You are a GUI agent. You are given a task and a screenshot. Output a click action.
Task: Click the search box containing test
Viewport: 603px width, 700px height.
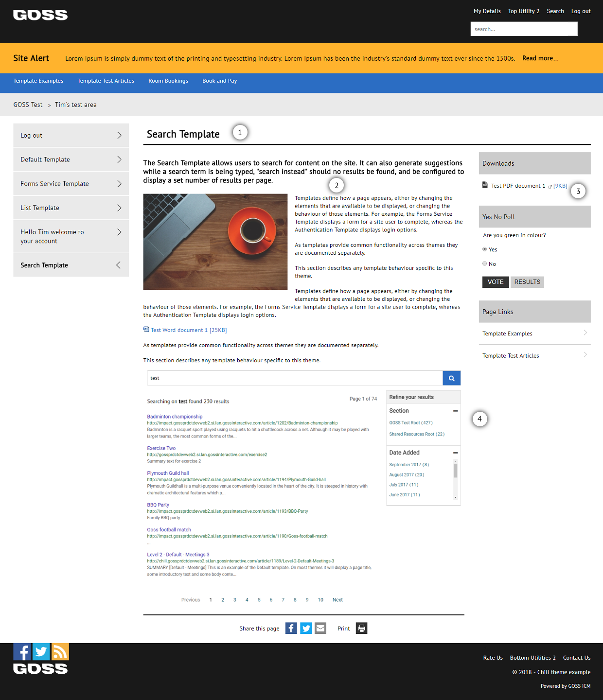point(295,378)
